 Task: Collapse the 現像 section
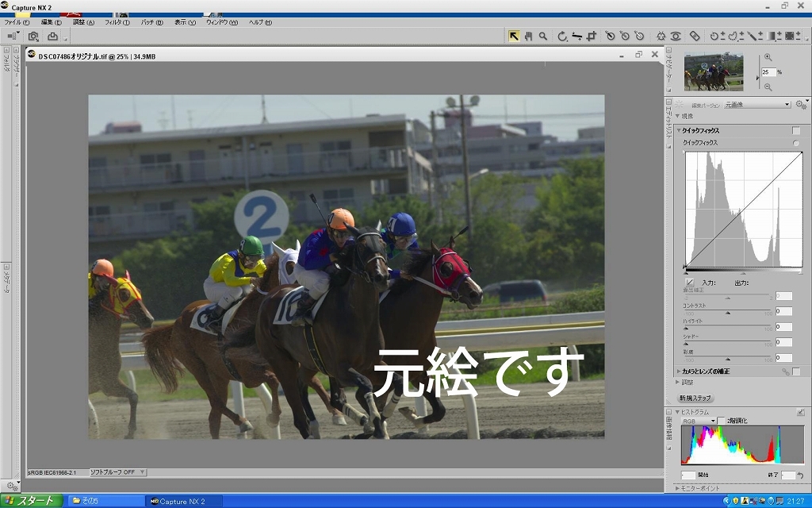point(677,116)
